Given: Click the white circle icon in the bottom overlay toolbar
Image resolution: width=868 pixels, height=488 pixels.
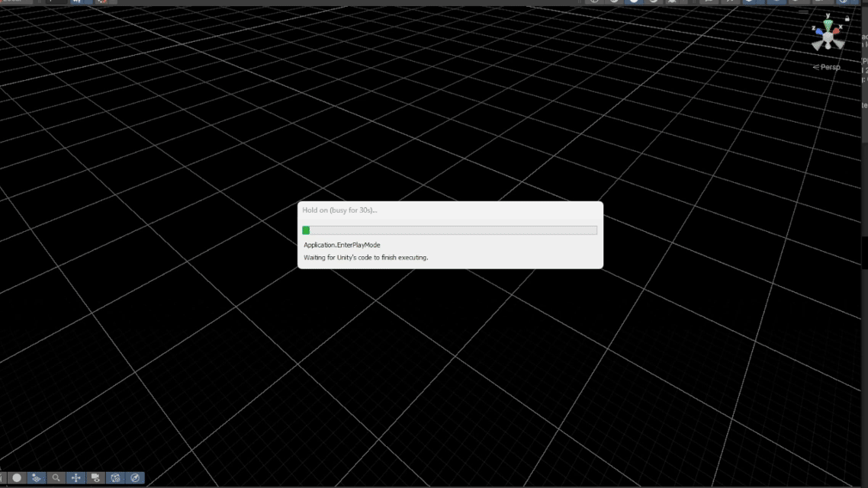Looking at the screenshot, I should tap(17, 477).
